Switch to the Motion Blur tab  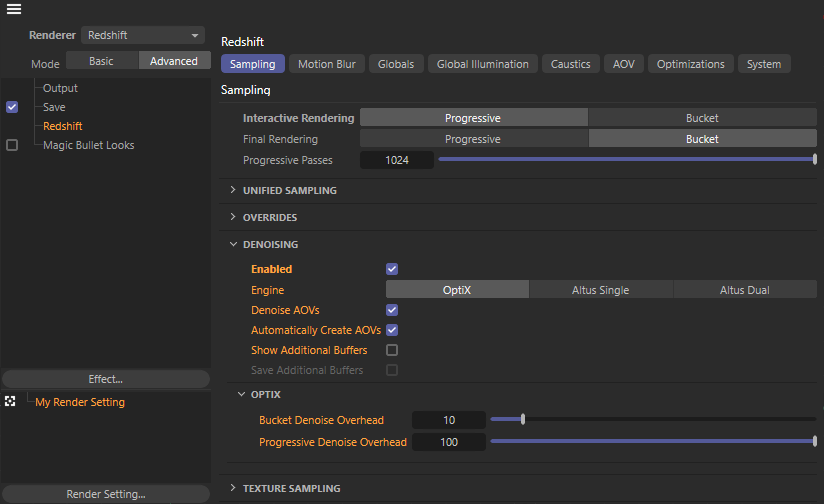(x=327, y=64)
